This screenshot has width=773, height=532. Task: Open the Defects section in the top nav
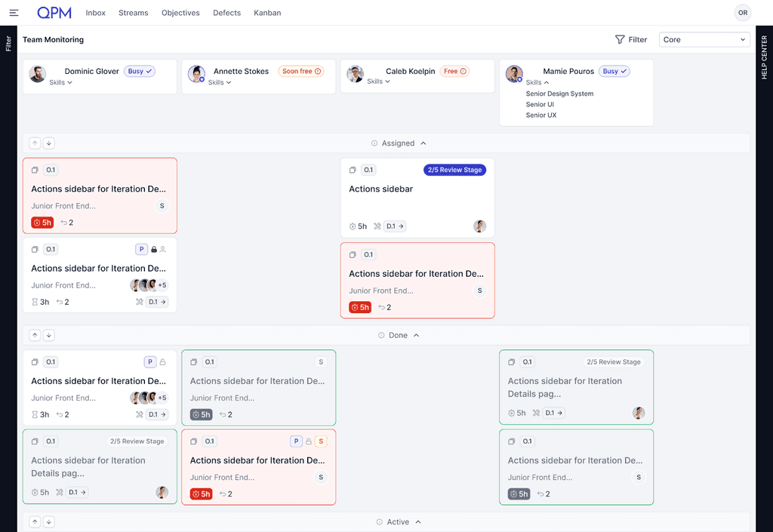click(x=226, y=13)
